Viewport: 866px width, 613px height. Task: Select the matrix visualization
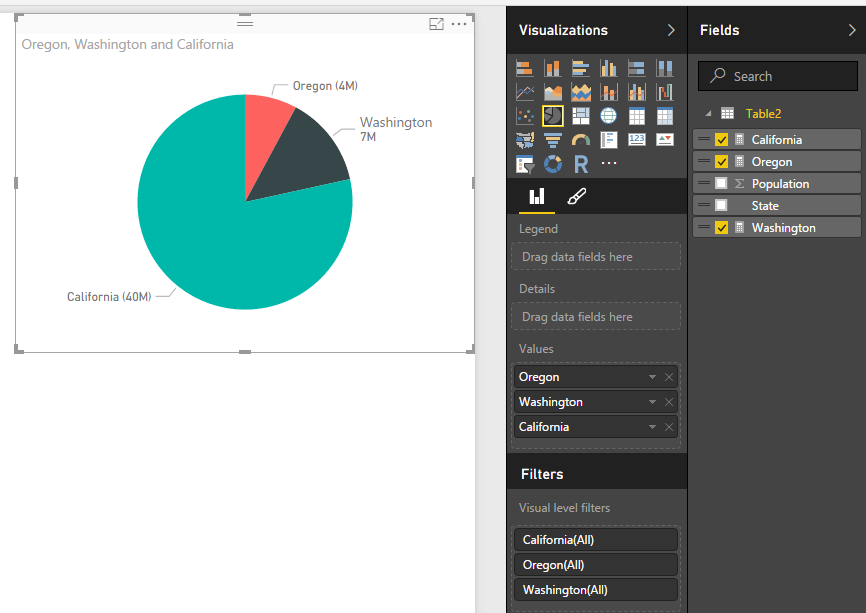click(x=664, y=116)
